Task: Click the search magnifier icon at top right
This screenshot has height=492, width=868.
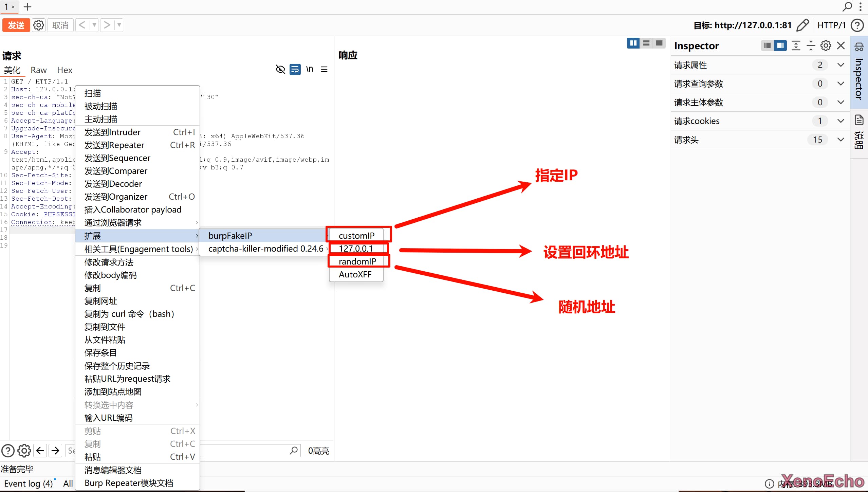Action: point(847,6)
